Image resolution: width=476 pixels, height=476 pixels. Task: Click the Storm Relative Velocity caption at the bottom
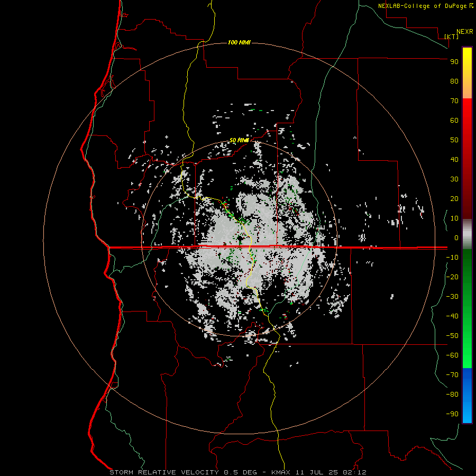coord(238,472)
